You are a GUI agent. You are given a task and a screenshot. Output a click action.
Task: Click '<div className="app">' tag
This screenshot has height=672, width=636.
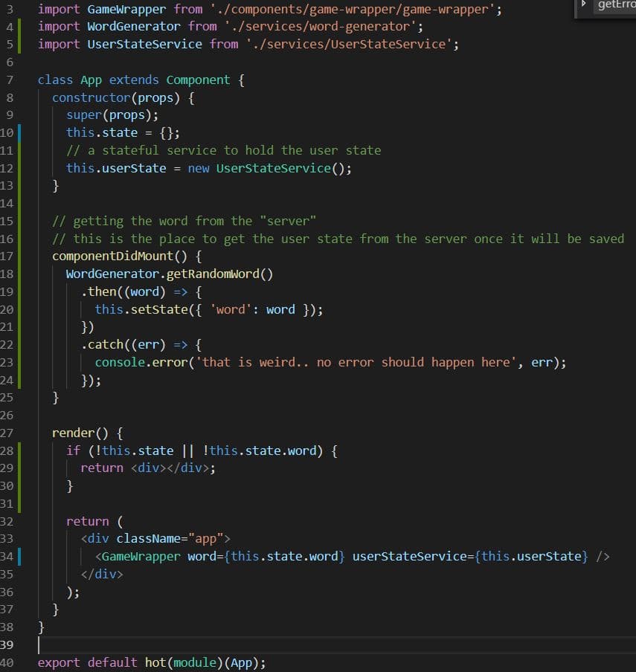tap(155, 539)
